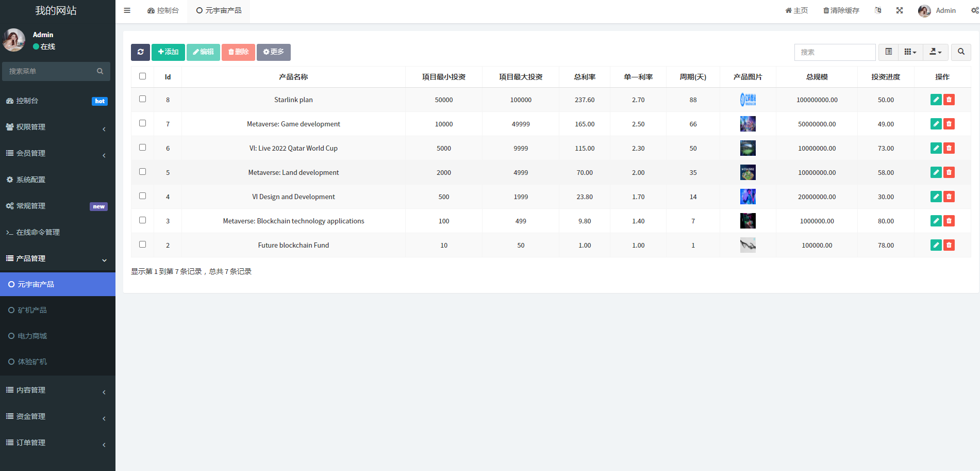980x471 pixels.
Task: Edit the Starlink plan row with the pencil icon
Action: click(x=936, y=100)
